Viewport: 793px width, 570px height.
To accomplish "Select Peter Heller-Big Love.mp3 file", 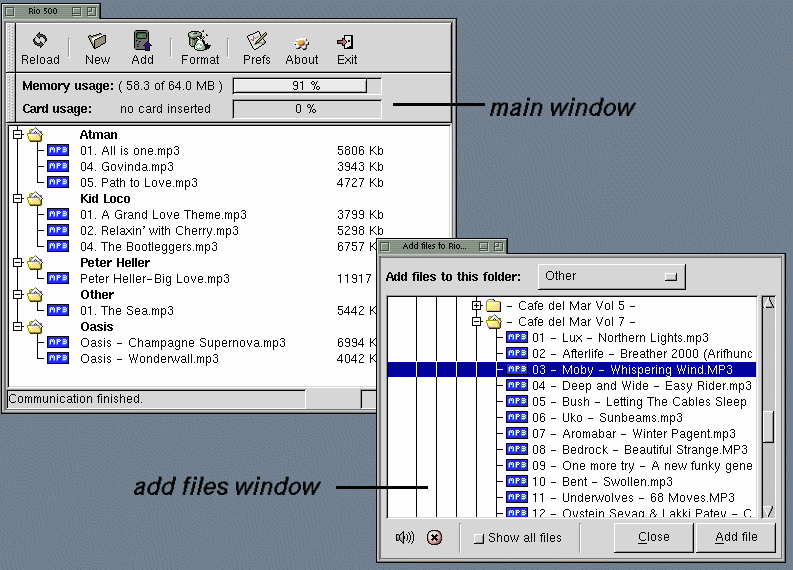I will point(155,278).
